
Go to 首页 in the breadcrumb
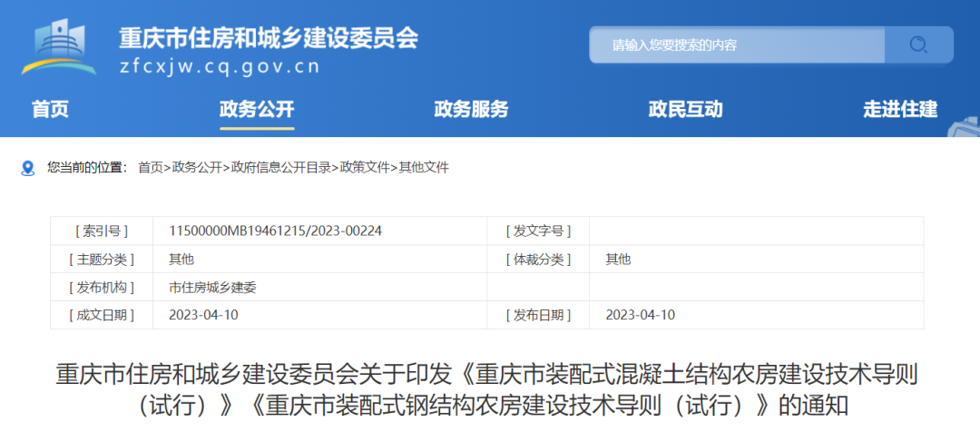coord(151,168)
